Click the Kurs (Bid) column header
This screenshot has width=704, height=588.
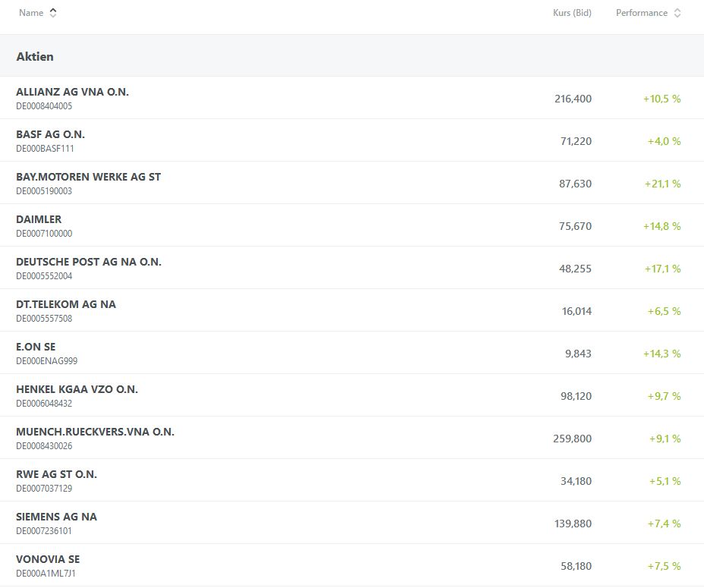point(572,13)
